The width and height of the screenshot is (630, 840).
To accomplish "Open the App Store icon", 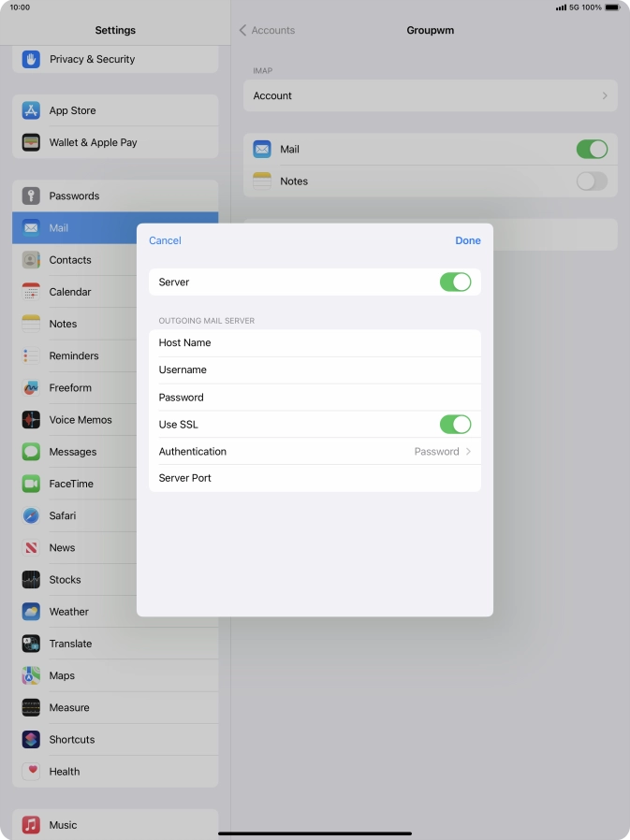I will (x=31, y=110).
